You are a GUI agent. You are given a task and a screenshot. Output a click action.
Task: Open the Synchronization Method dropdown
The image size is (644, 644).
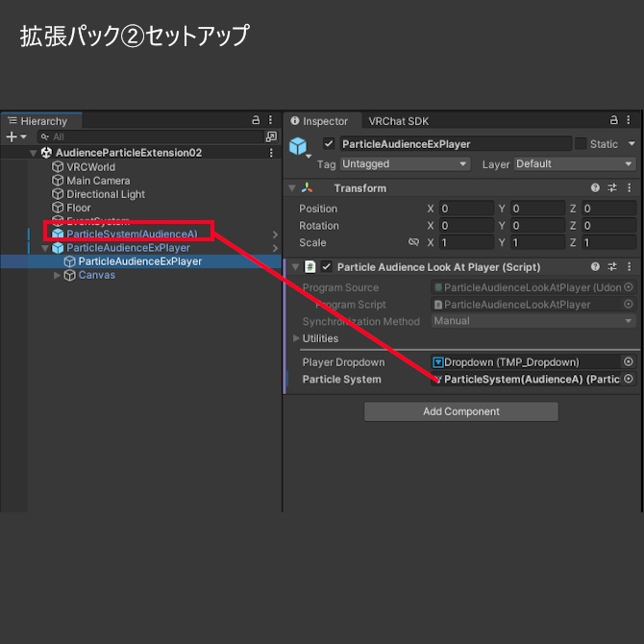coord(533,321)
